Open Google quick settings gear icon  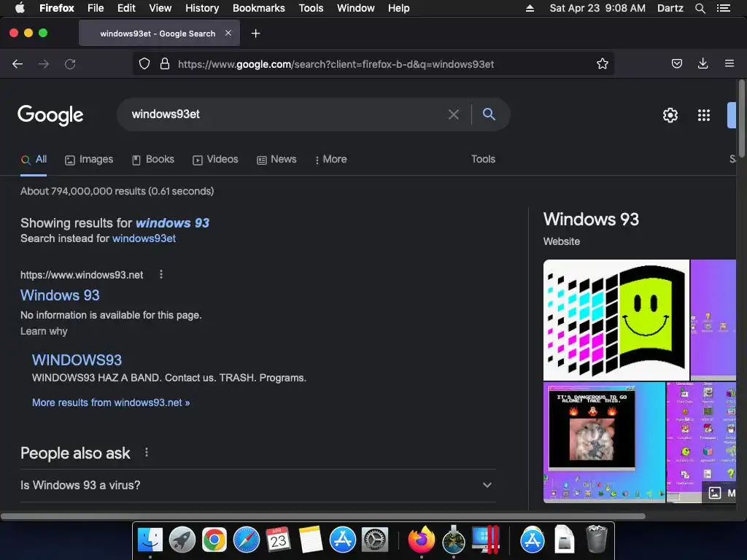pos(670,114)
